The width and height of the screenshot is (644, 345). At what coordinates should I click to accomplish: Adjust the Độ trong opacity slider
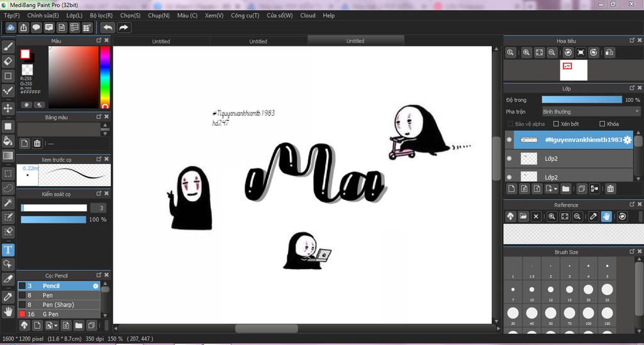[582, 100]
